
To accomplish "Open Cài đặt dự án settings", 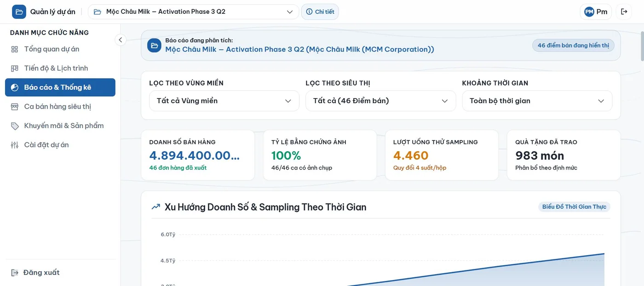I will 60,145.
